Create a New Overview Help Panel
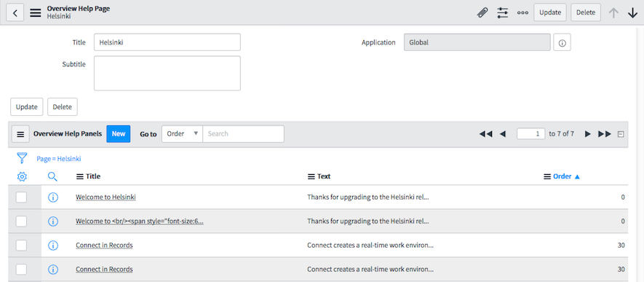The image size is (644, 282). click(x=119, y=134)
